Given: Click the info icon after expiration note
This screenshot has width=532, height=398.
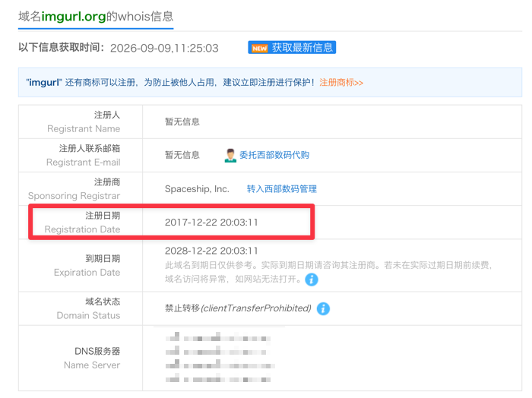Looking at the screenshot, I should click(x=312, y=280).
